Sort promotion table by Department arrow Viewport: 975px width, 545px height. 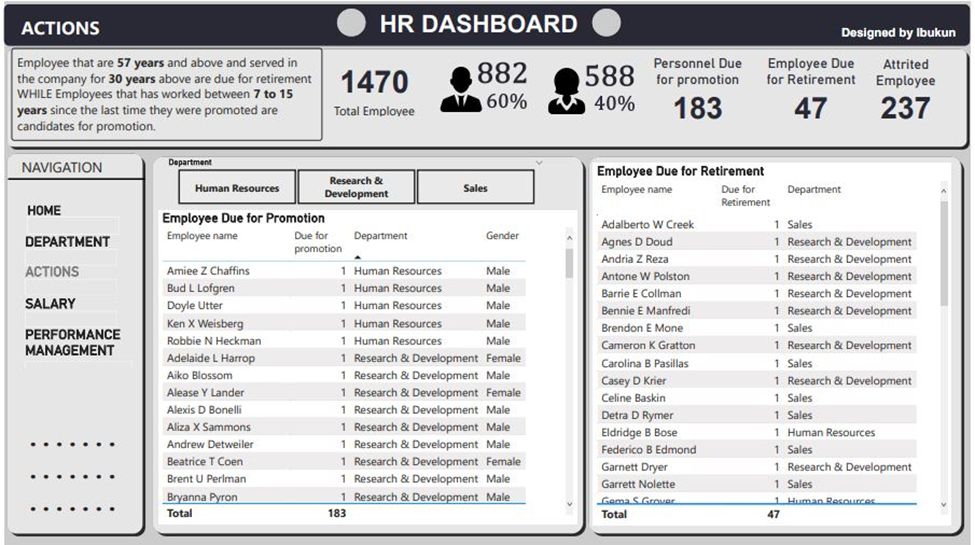358,256
